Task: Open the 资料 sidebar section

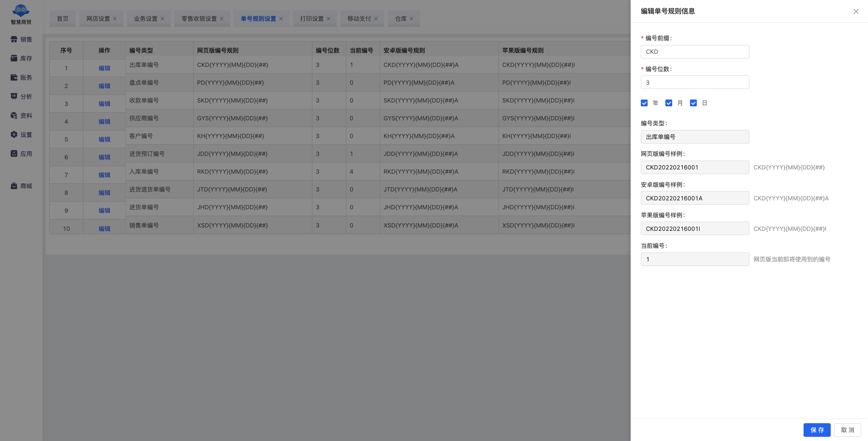Action: 21,116
